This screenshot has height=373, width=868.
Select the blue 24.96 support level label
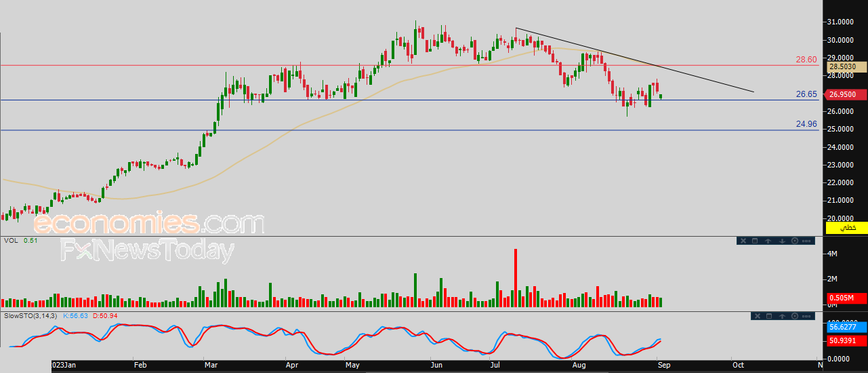point(806,124)
